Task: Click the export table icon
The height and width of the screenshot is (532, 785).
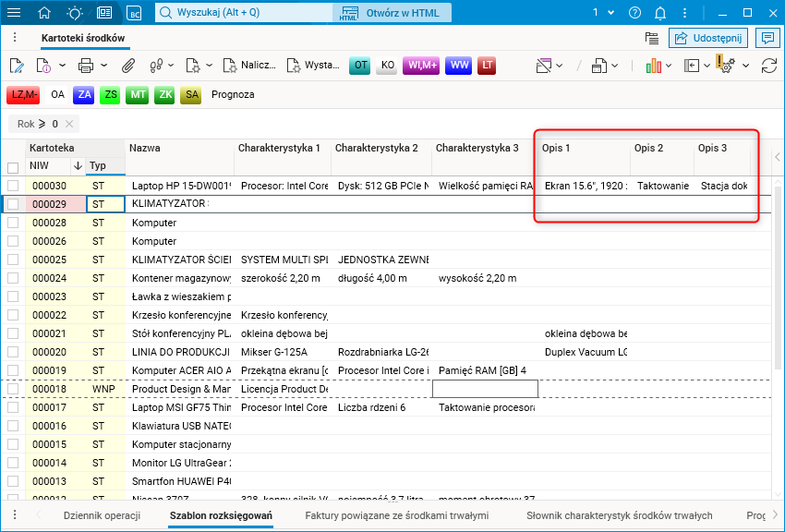Action: pos(598,66)
